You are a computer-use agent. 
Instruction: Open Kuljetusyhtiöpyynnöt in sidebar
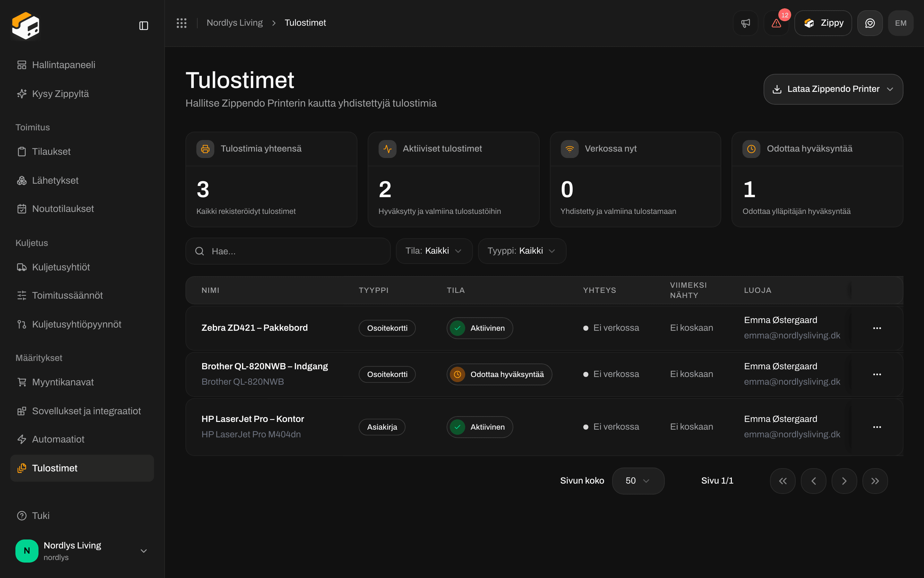coord(82,324)
